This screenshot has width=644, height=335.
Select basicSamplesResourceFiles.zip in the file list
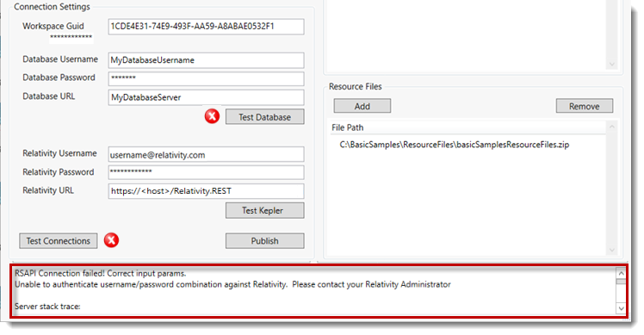455,145
